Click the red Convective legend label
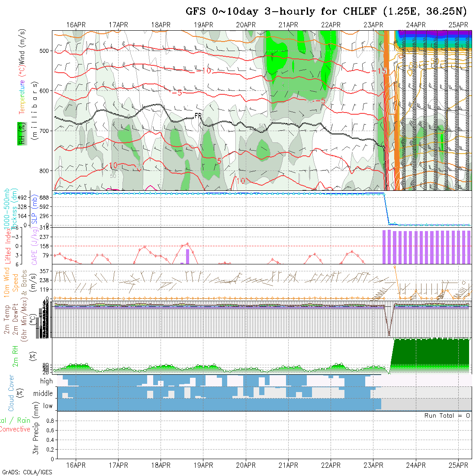Image resolution: width=476 pixels, height=476 pixels. click(15, 429)
